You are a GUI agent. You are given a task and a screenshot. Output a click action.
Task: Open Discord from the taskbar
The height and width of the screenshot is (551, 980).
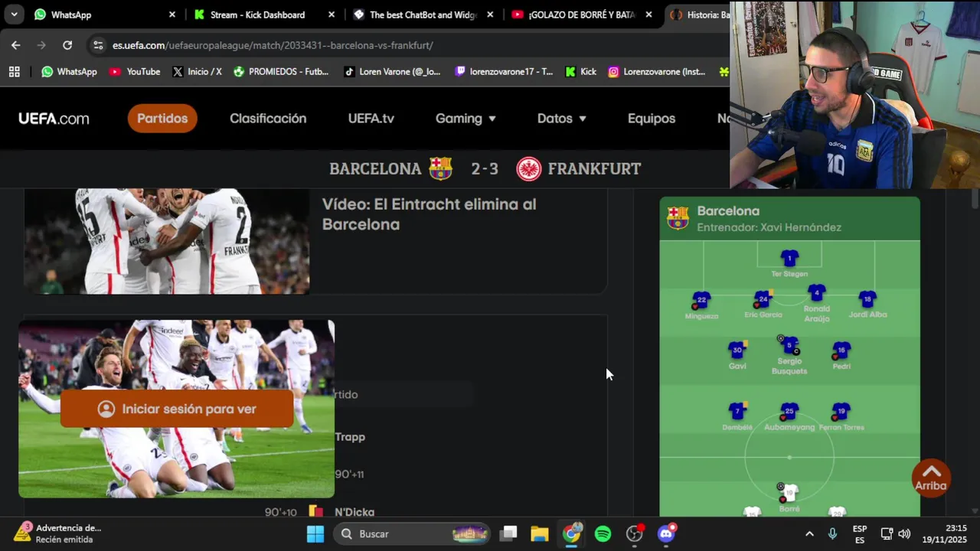tap(666, 533)
